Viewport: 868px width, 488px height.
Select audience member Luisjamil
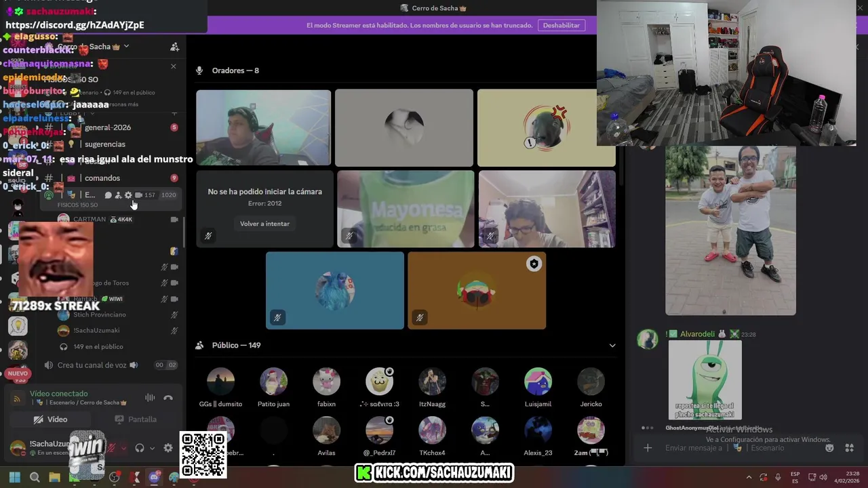point(538,388)
